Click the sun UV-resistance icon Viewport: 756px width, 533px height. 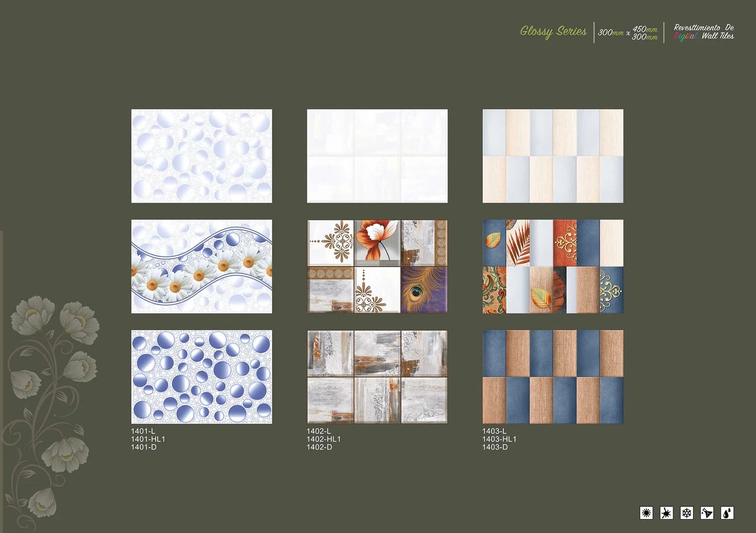click(x=646, y=513)
